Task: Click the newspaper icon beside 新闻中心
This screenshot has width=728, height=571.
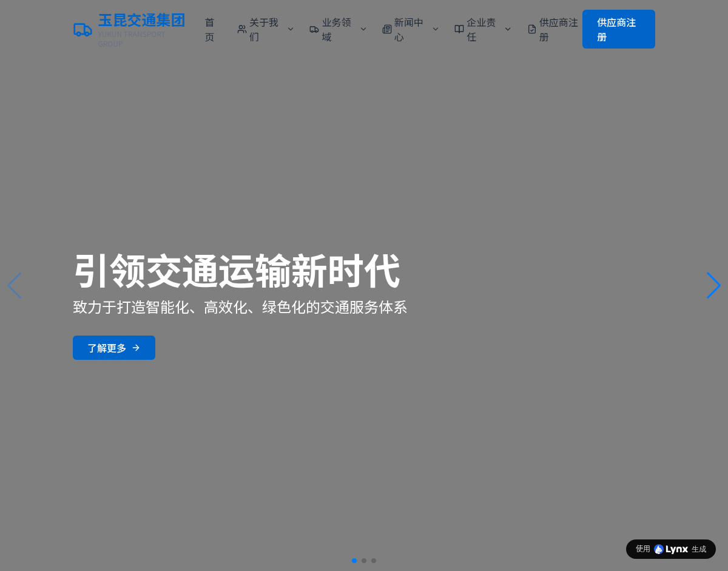Action: (x=386, y=29)
